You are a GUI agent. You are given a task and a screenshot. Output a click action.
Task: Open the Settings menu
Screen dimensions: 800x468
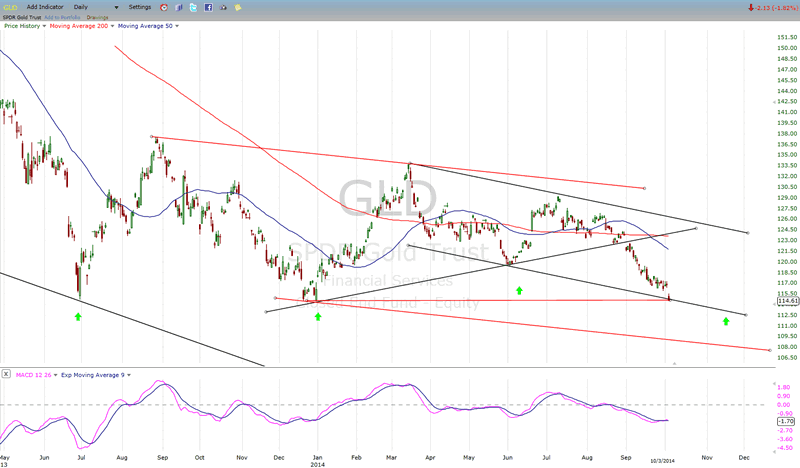140,7
